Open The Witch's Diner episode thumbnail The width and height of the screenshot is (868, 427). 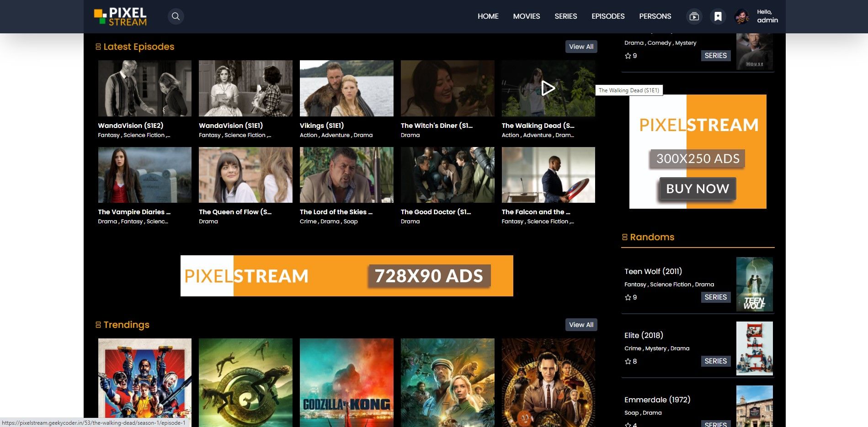pyautogui.click(x=447, y=88)
